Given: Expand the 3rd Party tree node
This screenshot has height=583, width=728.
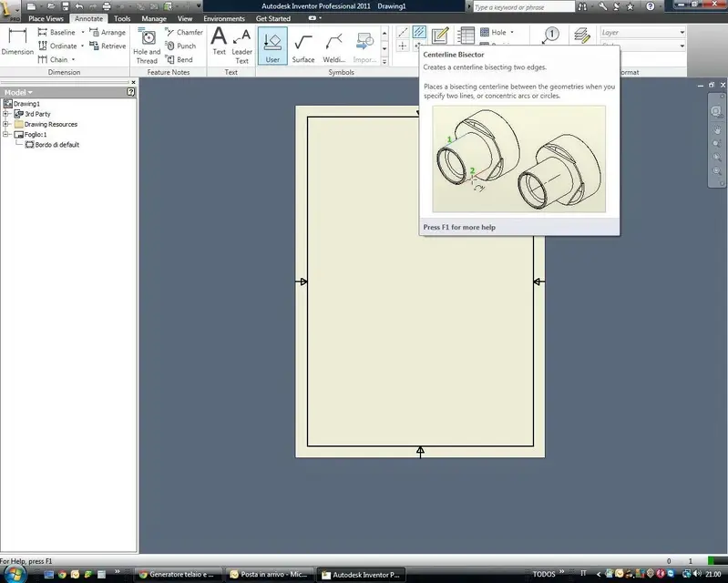Looking at the screenshot, I should click(x=6, y=114).
